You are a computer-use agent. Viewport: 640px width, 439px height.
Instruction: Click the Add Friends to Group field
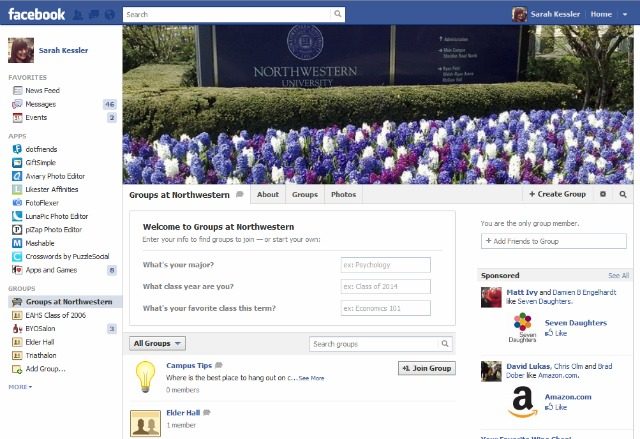pyautogui.click(x=554, y=241)
